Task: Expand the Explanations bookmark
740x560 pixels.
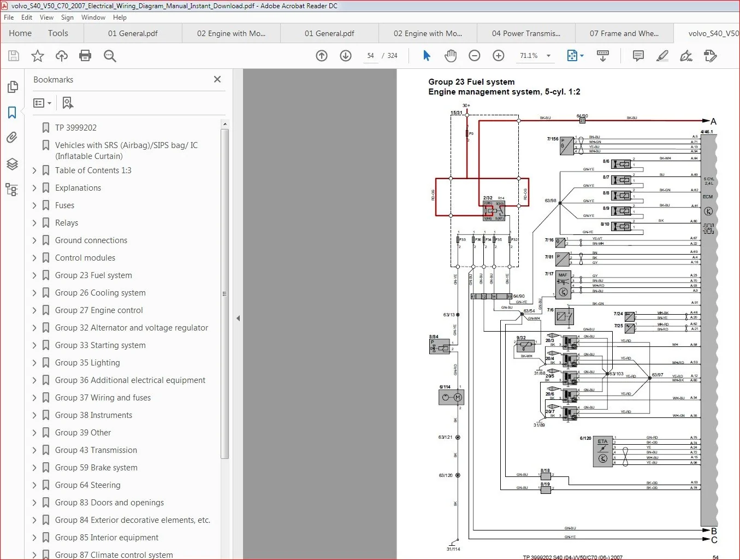Action: 34,188
